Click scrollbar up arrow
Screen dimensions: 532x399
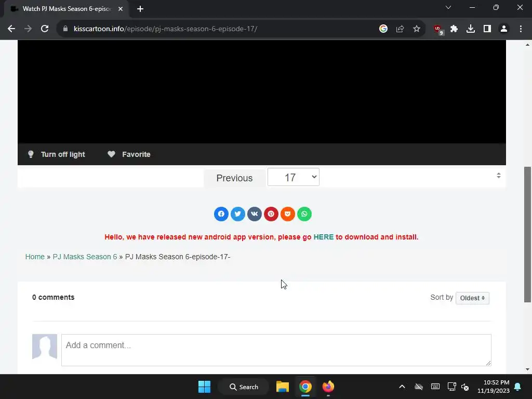[x=527, y=45]
